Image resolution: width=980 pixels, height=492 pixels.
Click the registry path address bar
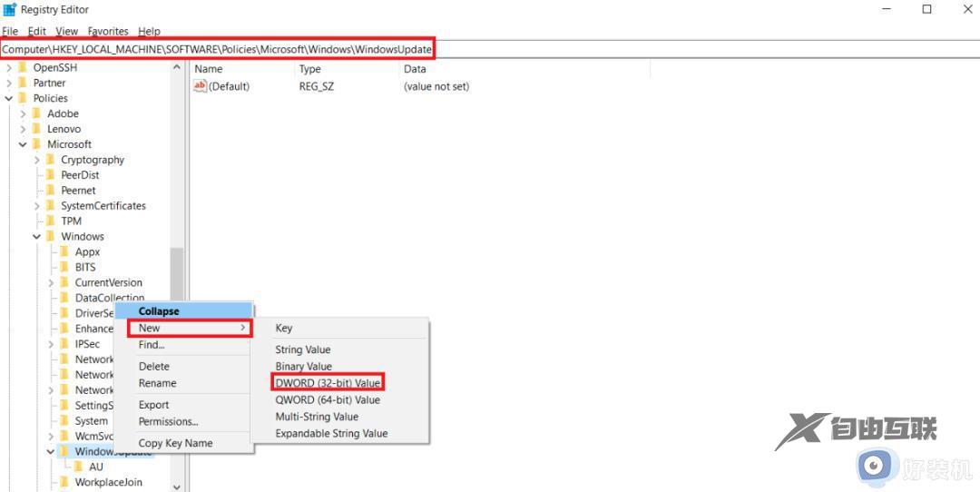[x=218, y=48]
